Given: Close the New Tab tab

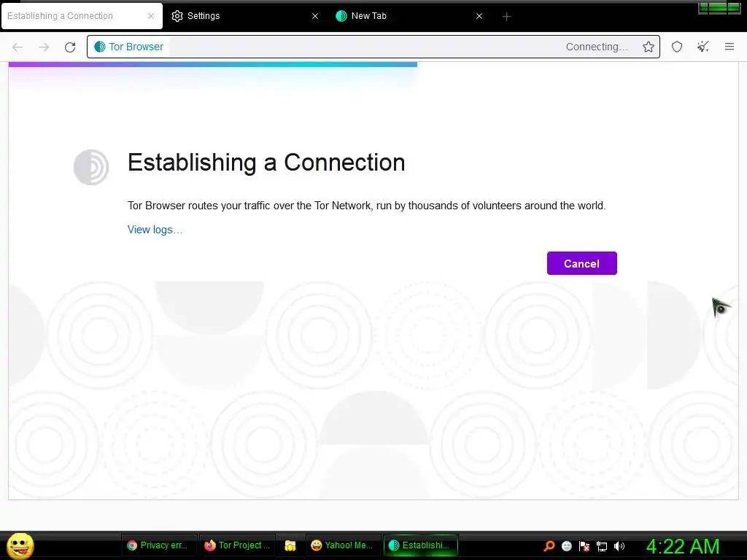Looking at the screenshot, I should 479,16.
